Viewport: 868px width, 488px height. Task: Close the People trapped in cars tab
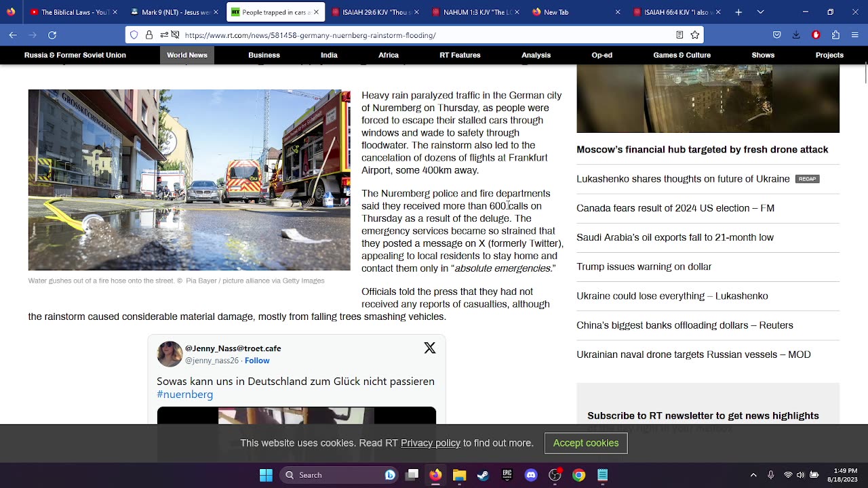coord(317,12)
